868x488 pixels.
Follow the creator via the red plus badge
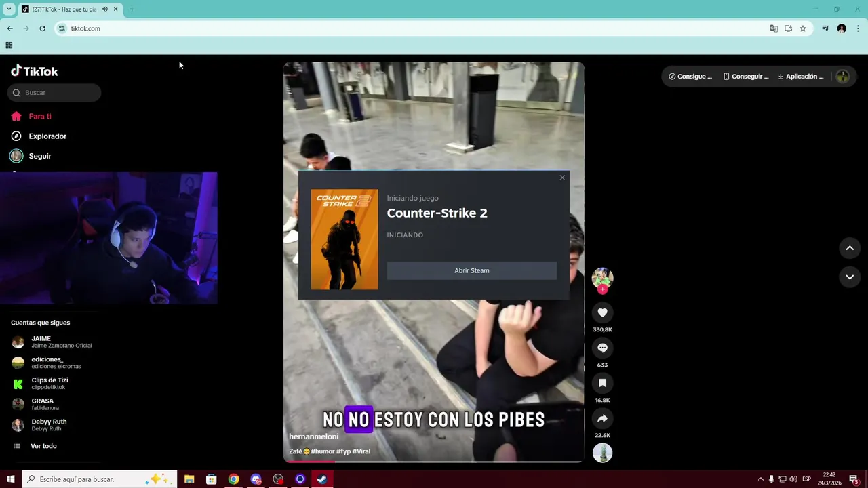pos(602,289)
